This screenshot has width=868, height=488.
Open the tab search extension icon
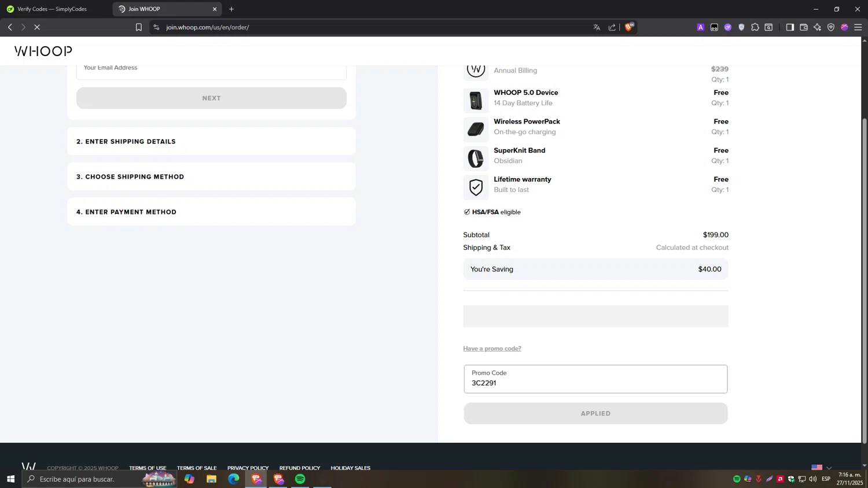(768, 27)
